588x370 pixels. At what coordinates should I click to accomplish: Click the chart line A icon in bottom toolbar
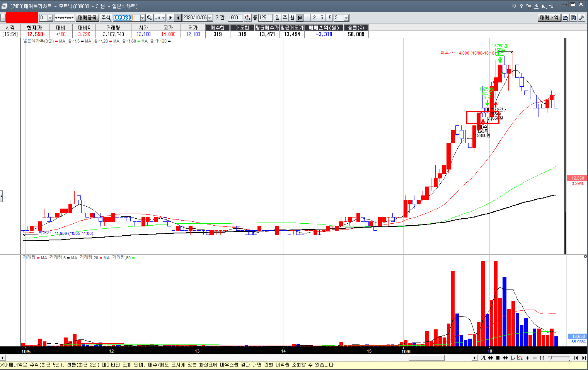520,358
